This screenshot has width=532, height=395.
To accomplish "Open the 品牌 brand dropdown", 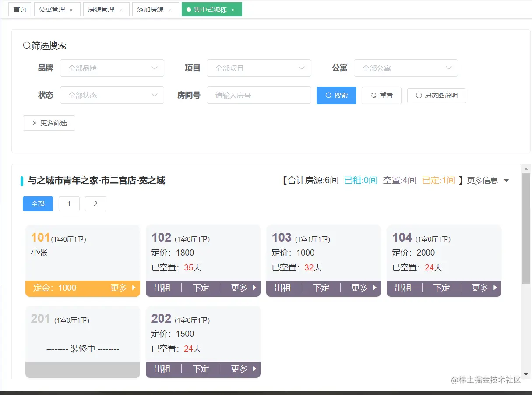I will [x=112, y=68].
